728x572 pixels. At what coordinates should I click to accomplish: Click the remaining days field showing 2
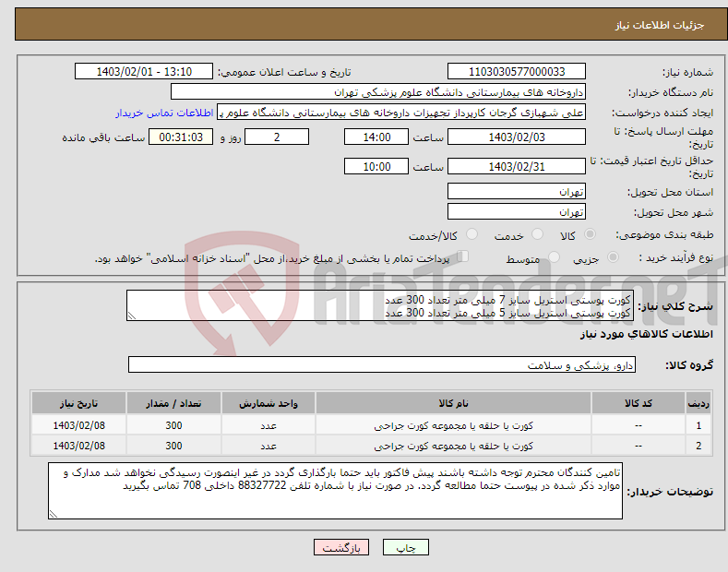tap(277, 137)
